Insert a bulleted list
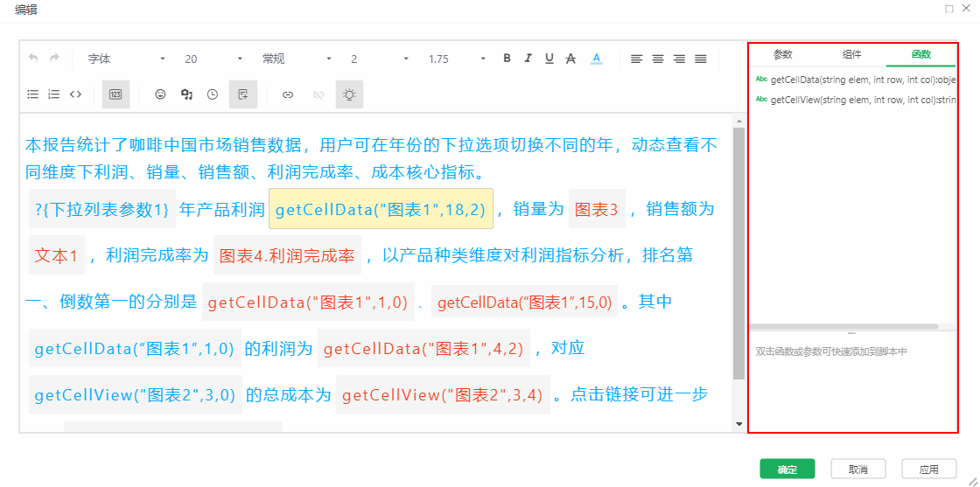Image resolution: width=980 pixels, height=487 pixels. [x=33, y=94]
